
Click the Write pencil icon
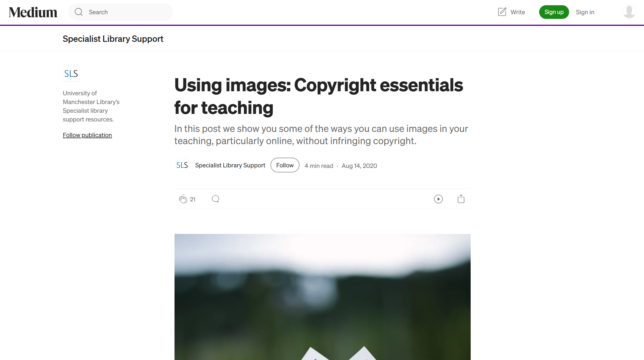502,12
